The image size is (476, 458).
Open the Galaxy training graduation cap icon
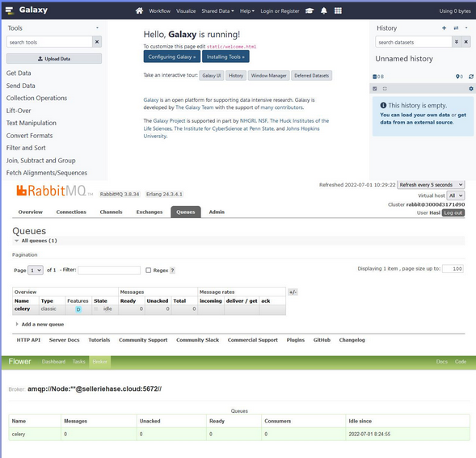click(310, 11)
